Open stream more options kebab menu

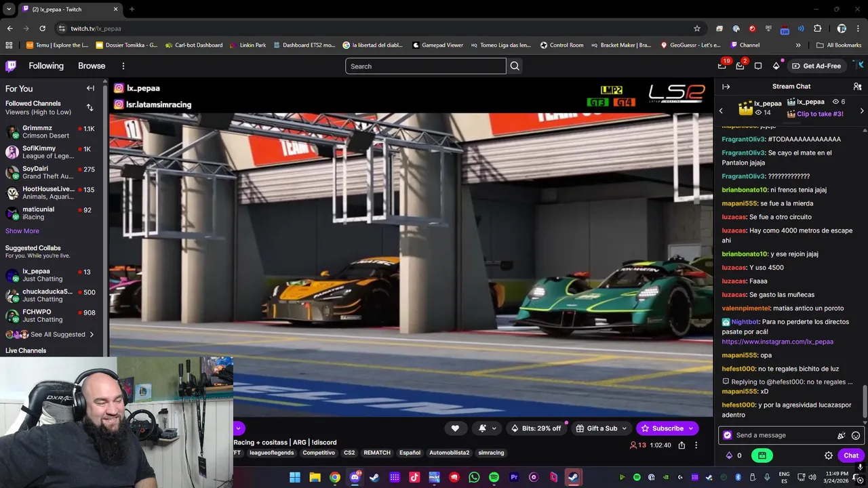696,445
